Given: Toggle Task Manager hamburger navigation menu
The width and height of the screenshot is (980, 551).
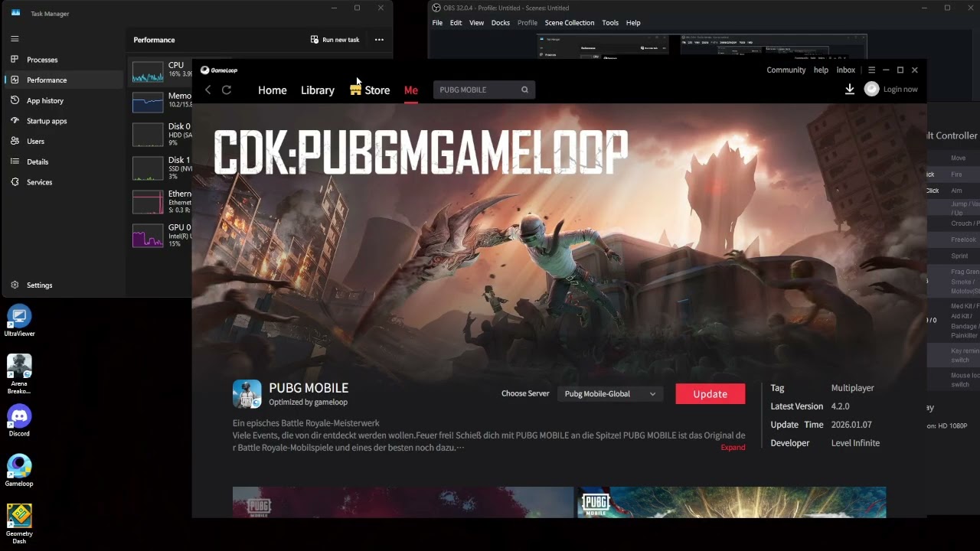Looking at the screenshot, I should [x=15, y=38].
